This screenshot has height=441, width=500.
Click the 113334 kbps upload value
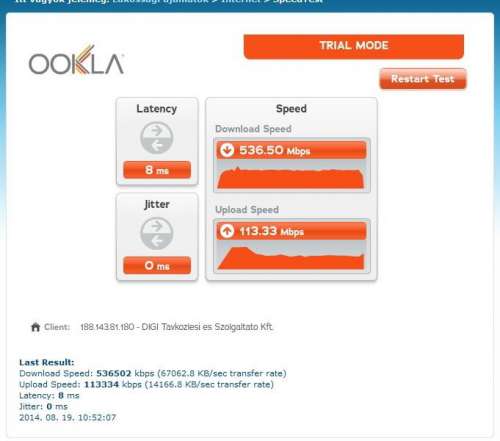[113, 384]
